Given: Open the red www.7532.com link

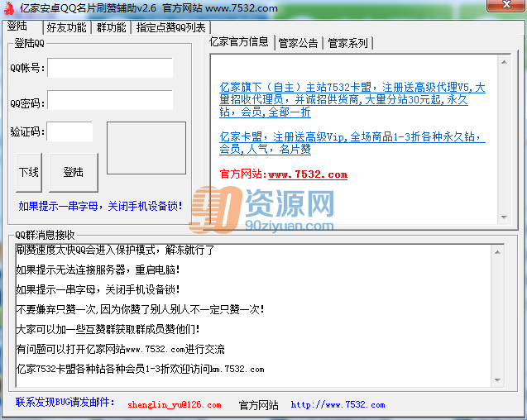Looking at the screenshot, I should [x=308, y=174].
